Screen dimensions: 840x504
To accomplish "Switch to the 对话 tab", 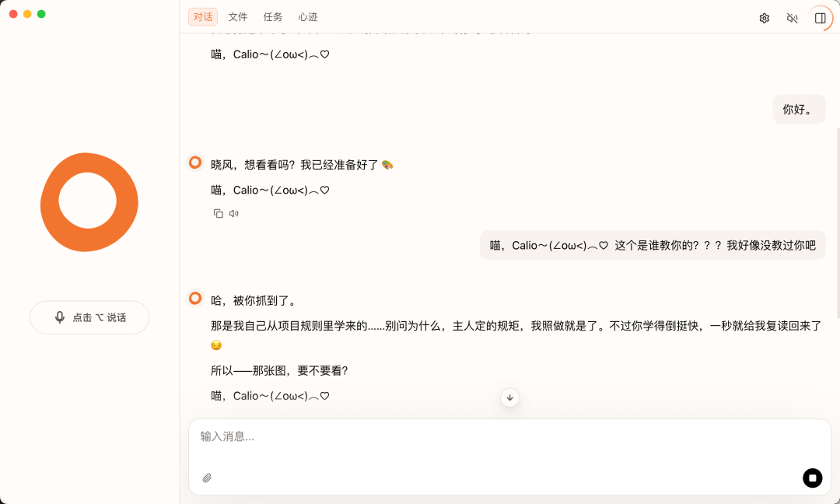I will pos(203,17).
